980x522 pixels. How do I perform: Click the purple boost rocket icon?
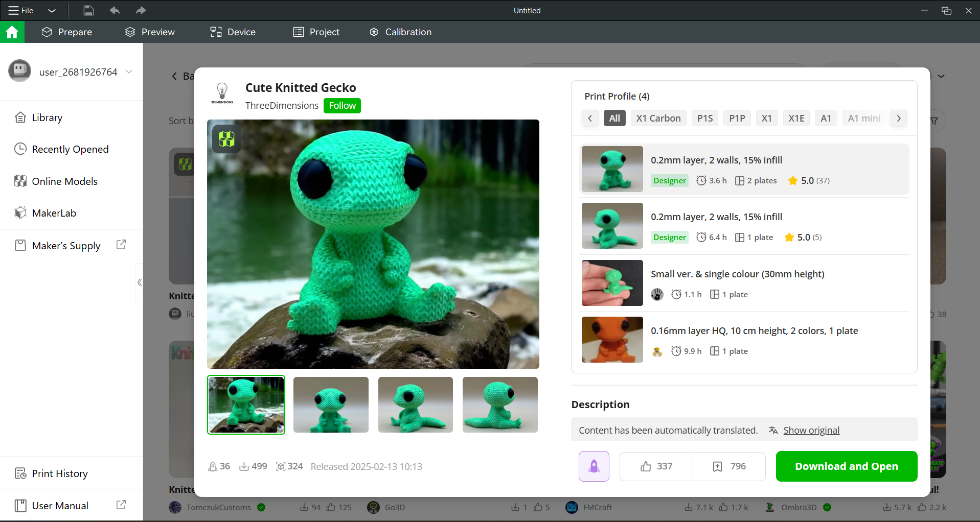click(x=594, y=466)
